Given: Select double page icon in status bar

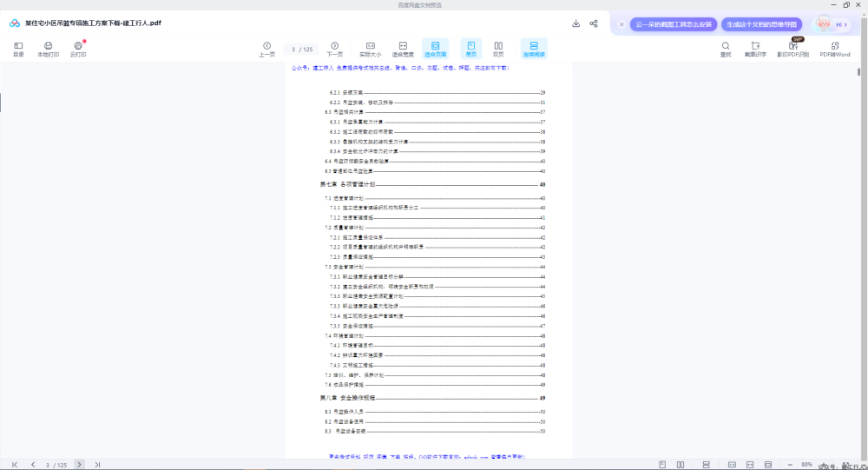Looking at the screenshot, I should tap(681, 465).
